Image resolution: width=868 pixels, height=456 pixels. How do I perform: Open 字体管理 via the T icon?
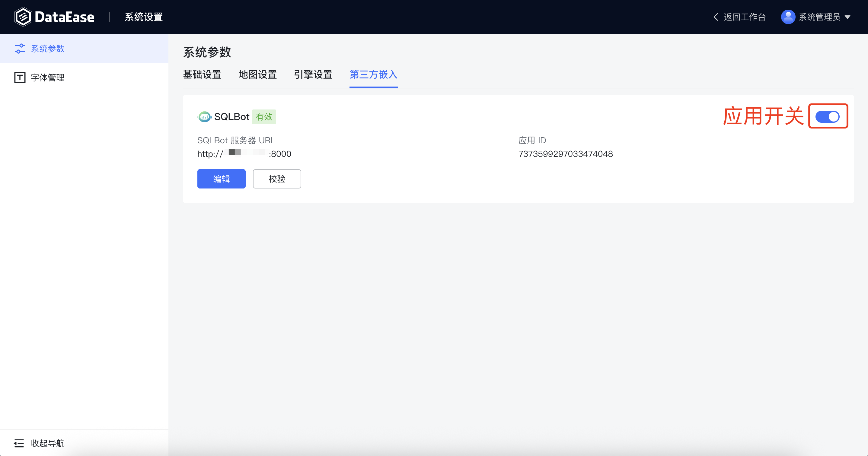[x=20, y=77]
